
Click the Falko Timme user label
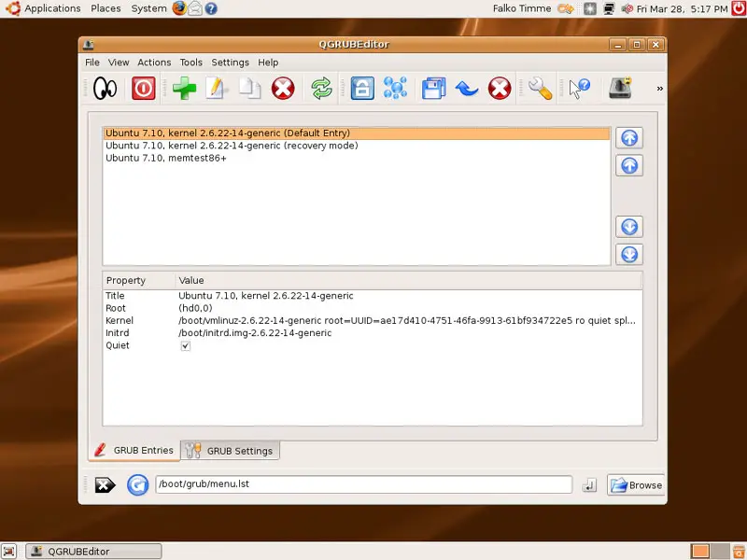coord(522,8)
